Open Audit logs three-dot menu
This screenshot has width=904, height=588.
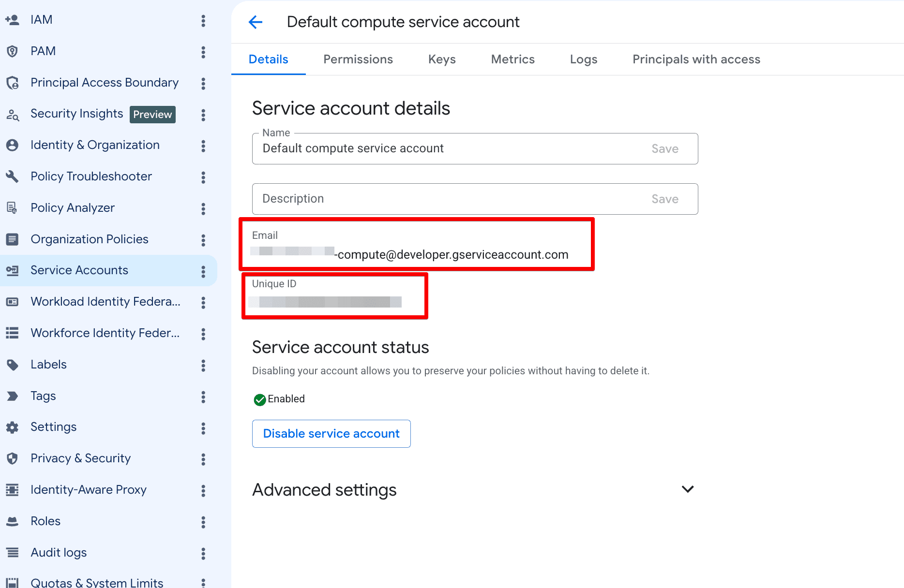(203, 554)
